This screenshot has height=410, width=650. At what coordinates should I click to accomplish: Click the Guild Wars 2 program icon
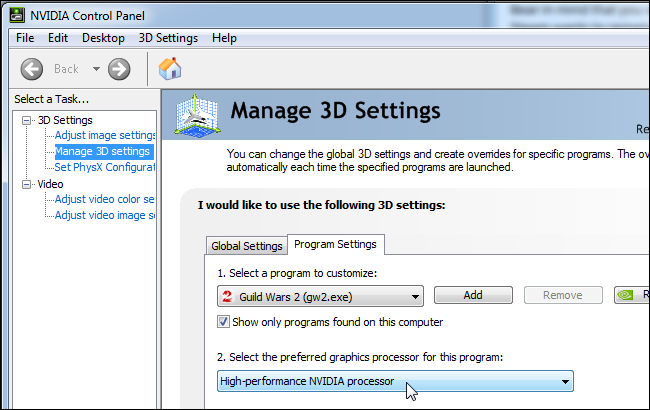(227, 296)
